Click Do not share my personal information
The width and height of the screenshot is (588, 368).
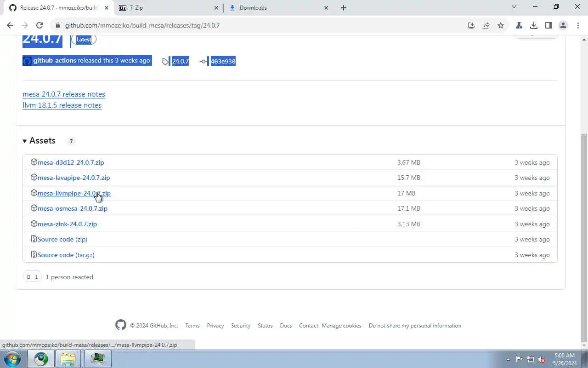tap(415, 326)
